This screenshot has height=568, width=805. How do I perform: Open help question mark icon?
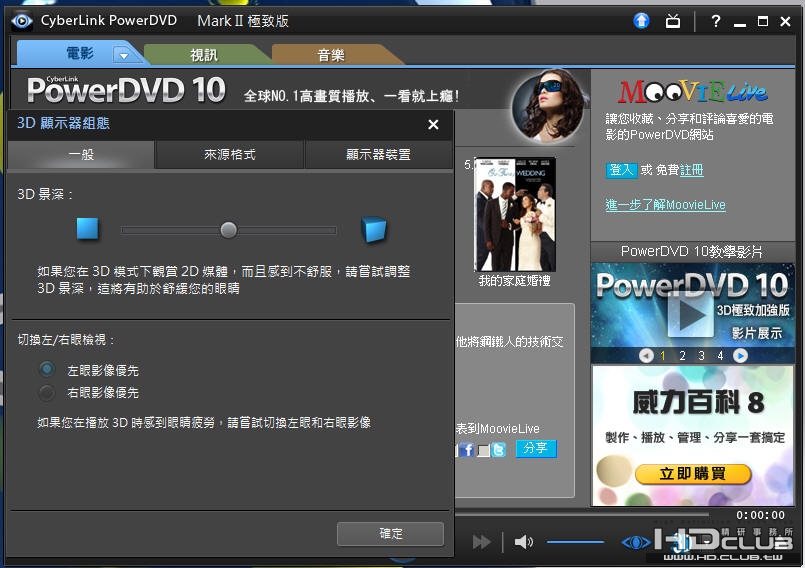coord(716,21)
